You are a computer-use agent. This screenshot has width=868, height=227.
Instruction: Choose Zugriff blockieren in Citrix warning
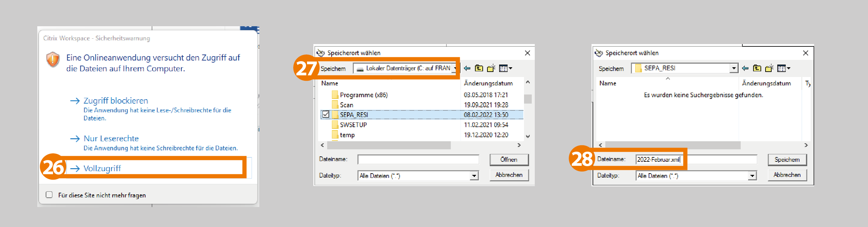click(116, 101)
